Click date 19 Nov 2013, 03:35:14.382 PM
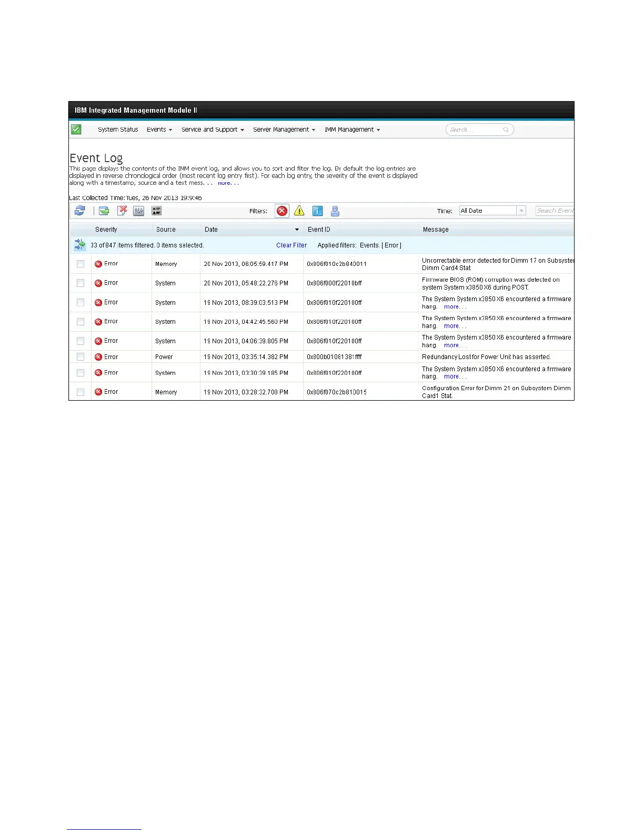Screen dimensions: 644x834 pyautogui.click(x=246, y=357)
